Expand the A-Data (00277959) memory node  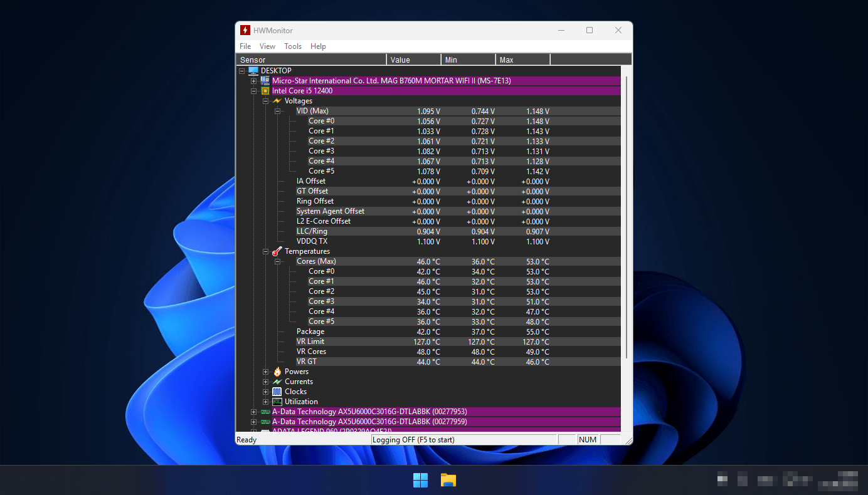coord(253,422)
